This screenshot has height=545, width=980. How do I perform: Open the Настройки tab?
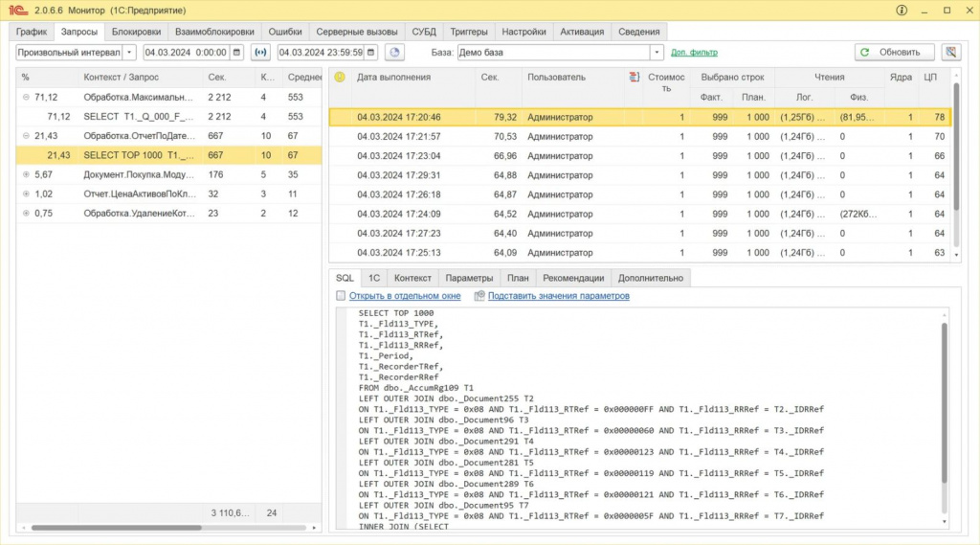point(523,32)
